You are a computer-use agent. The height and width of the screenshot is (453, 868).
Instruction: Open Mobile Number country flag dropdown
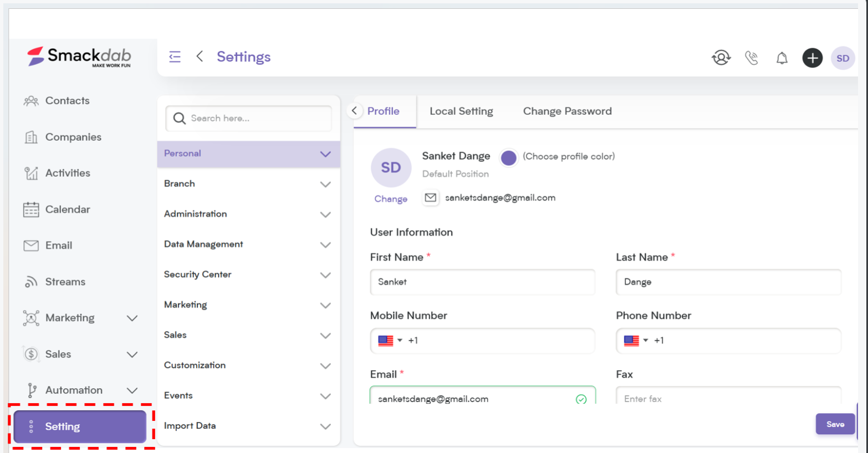390,340
